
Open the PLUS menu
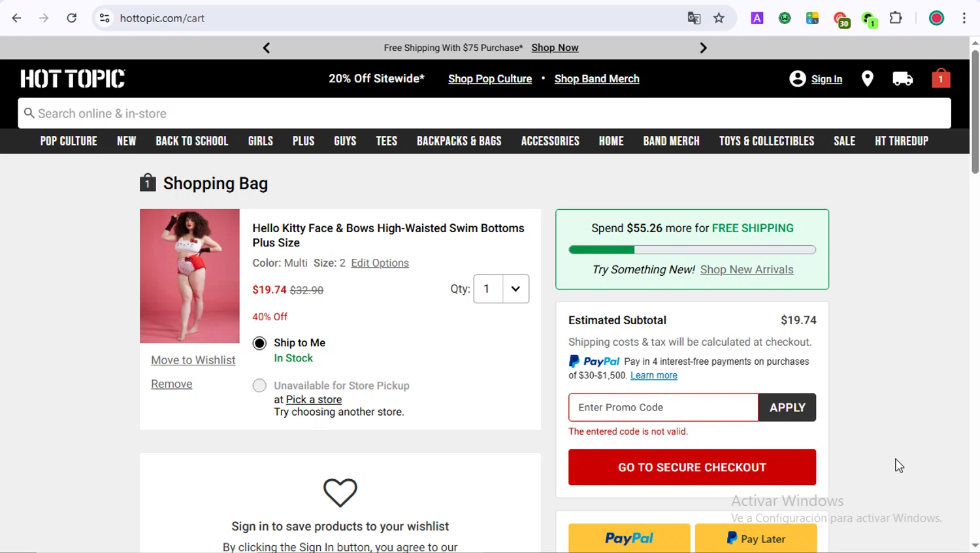(x=304, y=141)
